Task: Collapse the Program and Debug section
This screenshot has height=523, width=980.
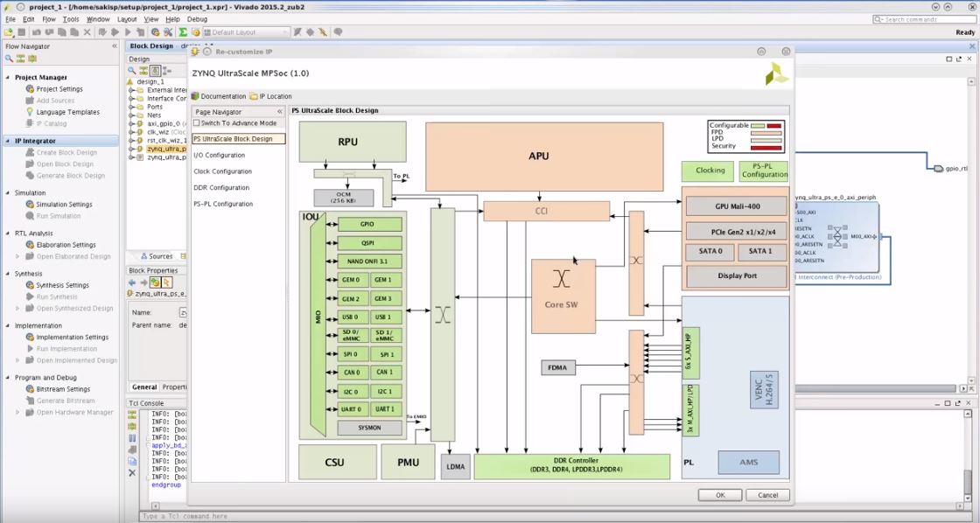Action: click(x=8, y=378)
